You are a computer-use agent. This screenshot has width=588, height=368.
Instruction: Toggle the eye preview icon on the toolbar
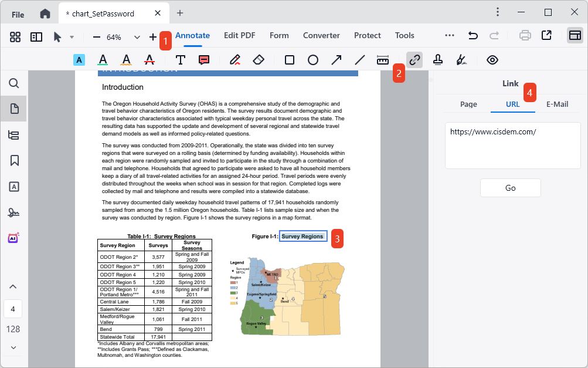pyautogui.click(x=492, y=59)
